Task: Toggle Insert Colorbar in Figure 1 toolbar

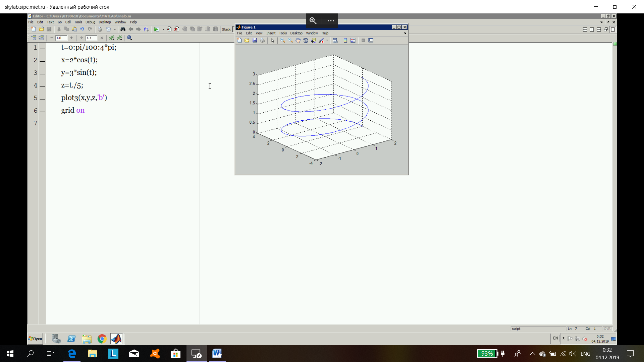Action: 345,40
